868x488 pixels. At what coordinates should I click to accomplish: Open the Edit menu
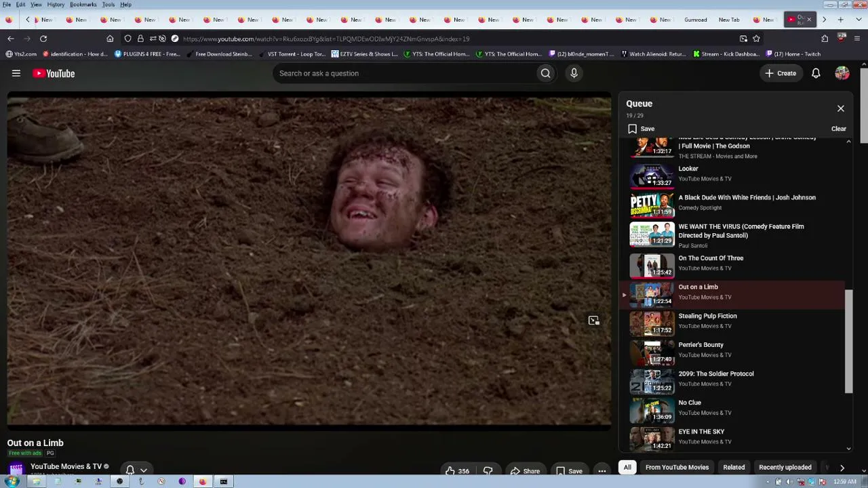click(x=21, y=5)
